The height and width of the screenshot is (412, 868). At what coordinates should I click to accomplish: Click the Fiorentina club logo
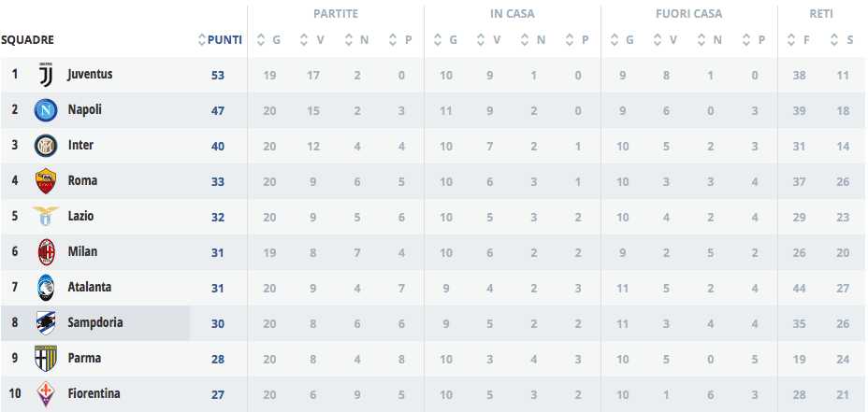click(45, 394)
